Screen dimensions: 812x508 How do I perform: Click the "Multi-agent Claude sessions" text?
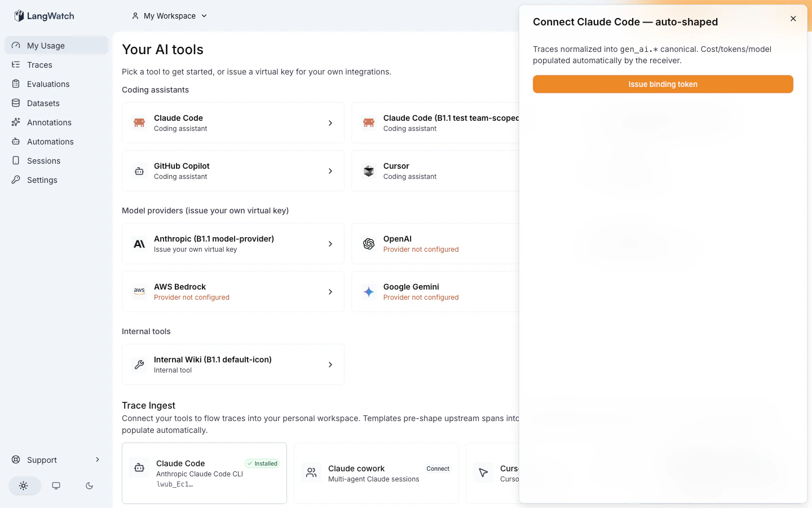374,479
